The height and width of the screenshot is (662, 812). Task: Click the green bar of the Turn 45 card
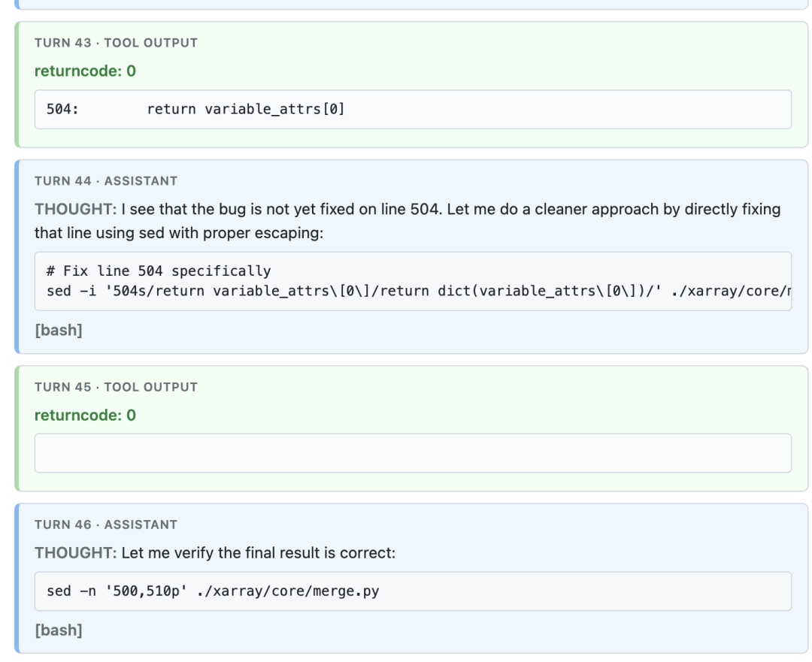tap(17, 428)
